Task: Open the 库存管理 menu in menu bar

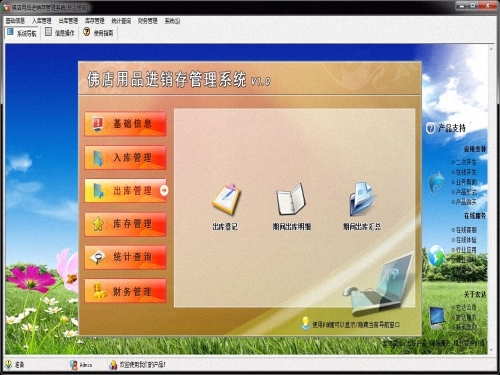Action: tap(95, 21)
